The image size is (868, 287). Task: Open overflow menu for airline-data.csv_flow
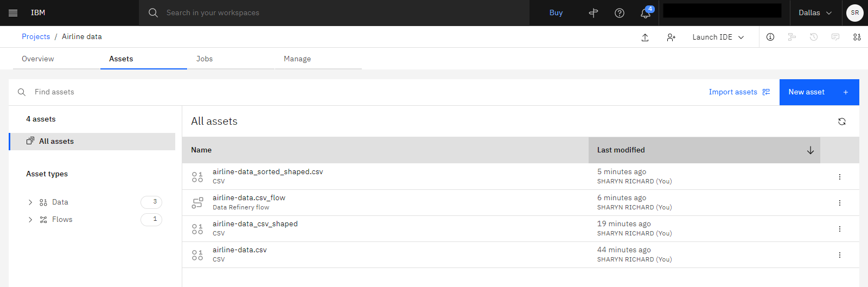pos(840,203)
